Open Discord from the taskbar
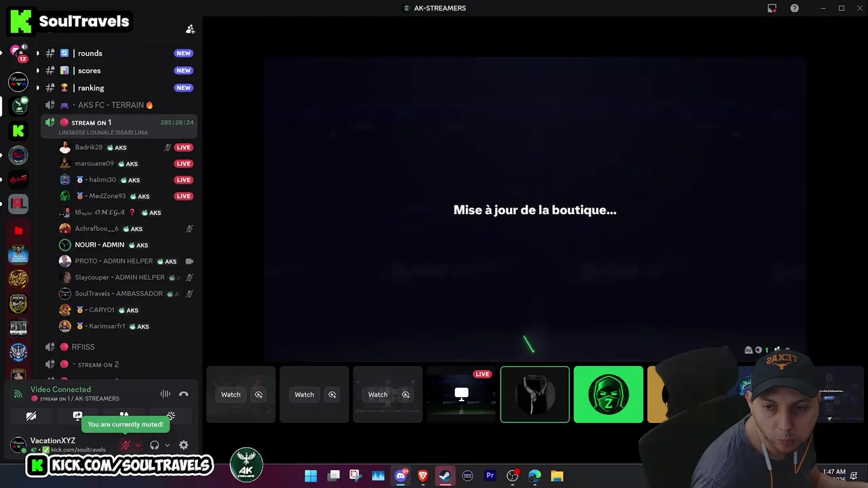This screenshot has height=488, width=868. (x=400, y=476)
